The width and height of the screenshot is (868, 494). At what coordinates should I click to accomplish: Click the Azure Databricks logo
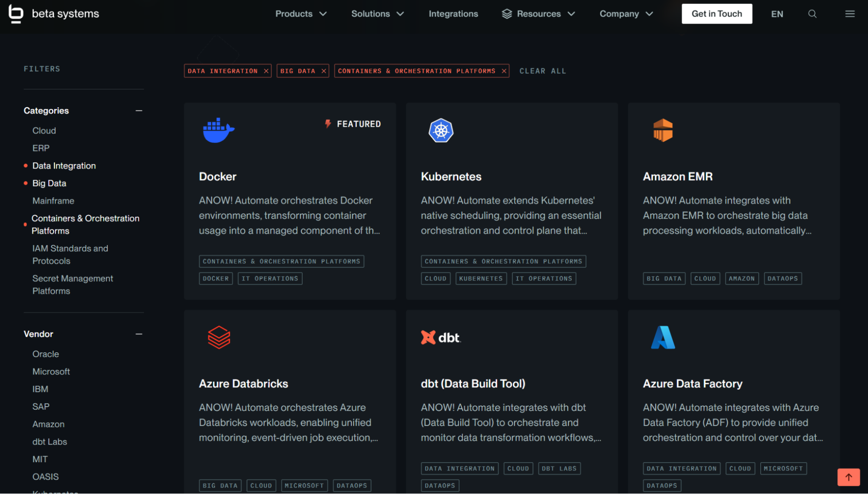pos(219,337)
